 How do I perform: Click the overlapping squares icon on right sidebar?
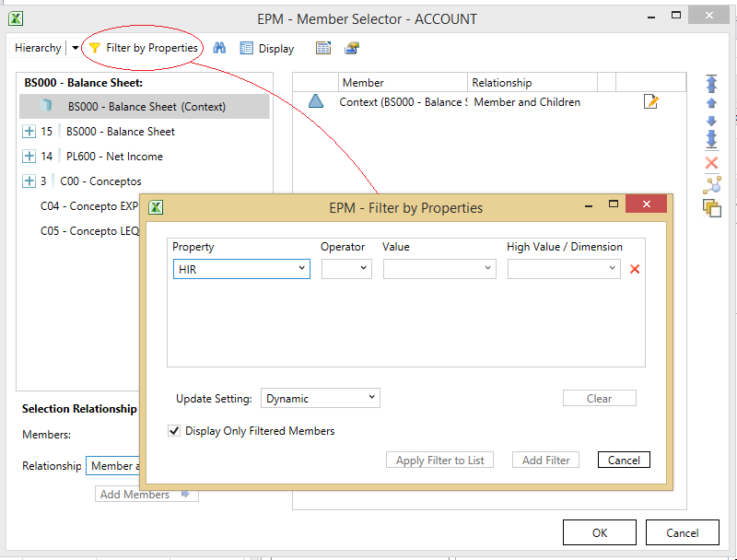click(x=711, y=208)
